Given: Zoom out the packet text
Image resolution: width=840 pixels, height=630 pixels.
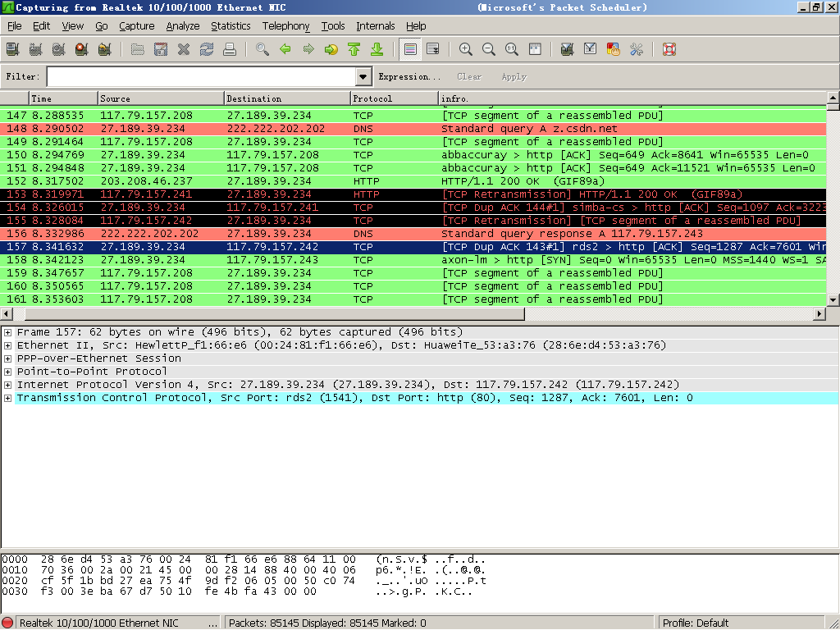Looking at the screenshot, I should (489, 49).
